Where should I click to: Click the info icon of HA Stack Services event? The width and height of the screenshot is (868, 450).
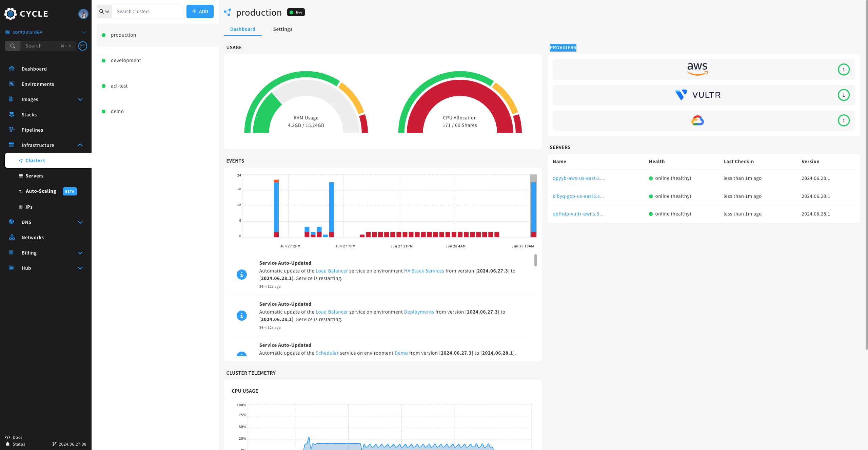[242, 275]
